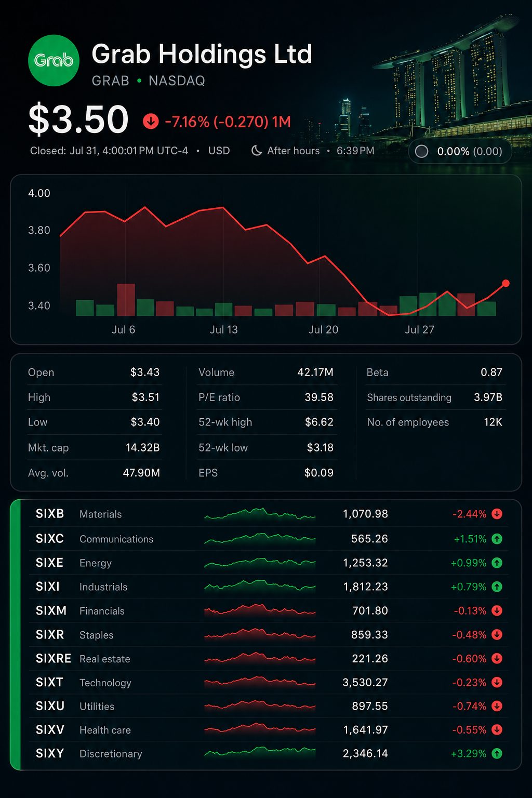Viewport: 532px width, 798px height.
Task: Click the SIXY Discretionary sparkline chart
Action: pos(260,752)
